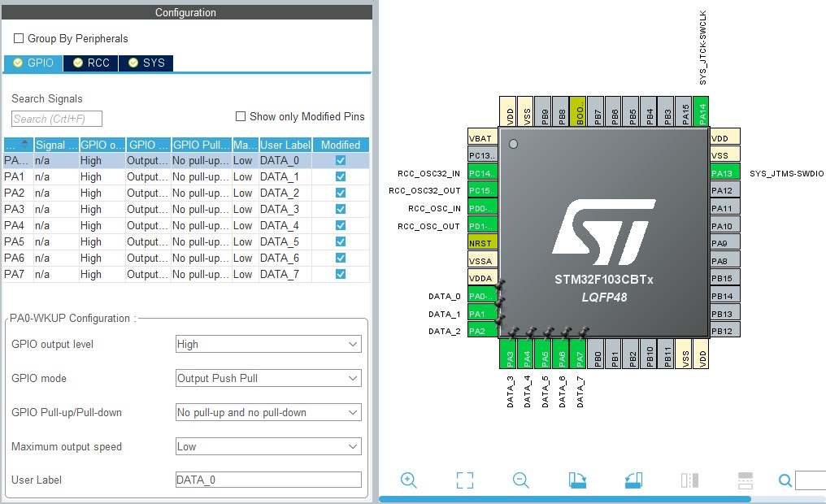Select the BOOT0 pin on the chip

coord(578,111)
